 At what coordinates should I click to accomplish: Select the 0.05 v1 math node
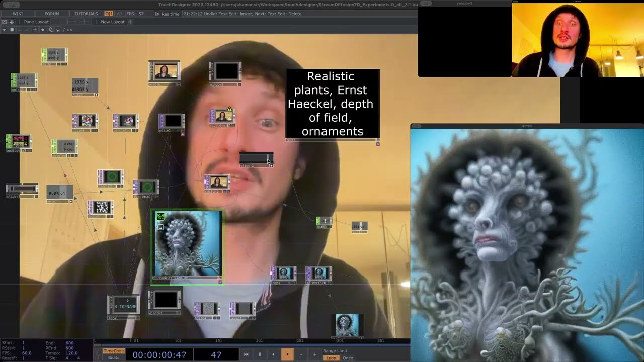coord(59,194)
